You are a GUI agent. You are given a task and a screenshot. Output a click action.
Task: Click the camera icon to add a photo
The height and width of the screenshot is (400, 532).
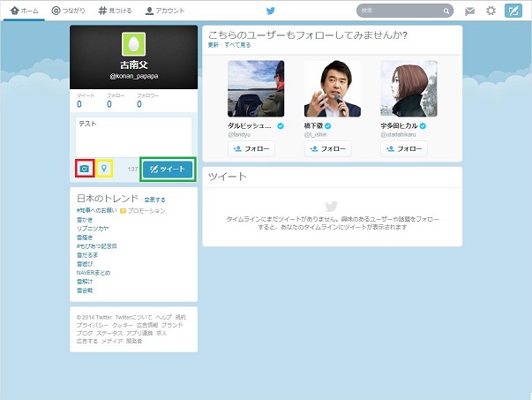point(84,169)
